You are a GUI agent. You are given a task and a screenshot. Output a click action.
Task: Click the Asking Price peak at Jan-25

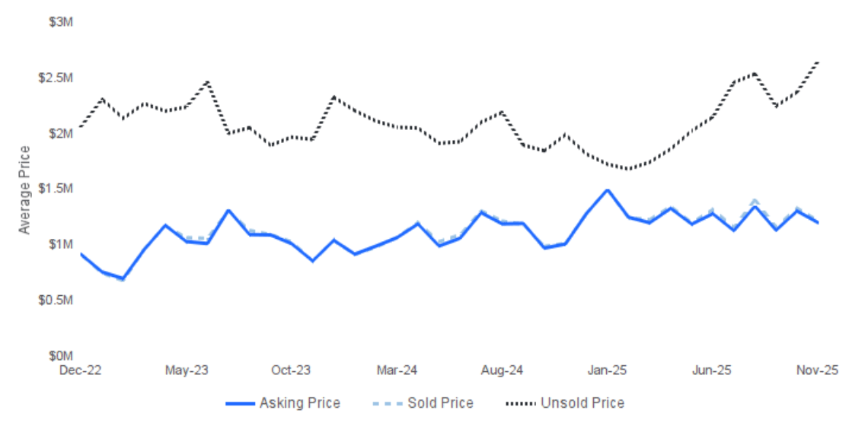click(x=607, y=190)
